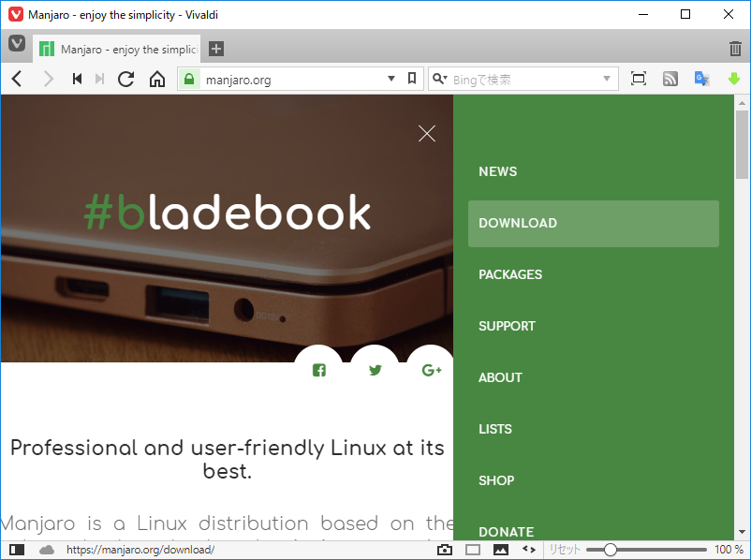The image size is (751, 560).
Task: Click the zoom slider handle
Action: coord(611,550)
